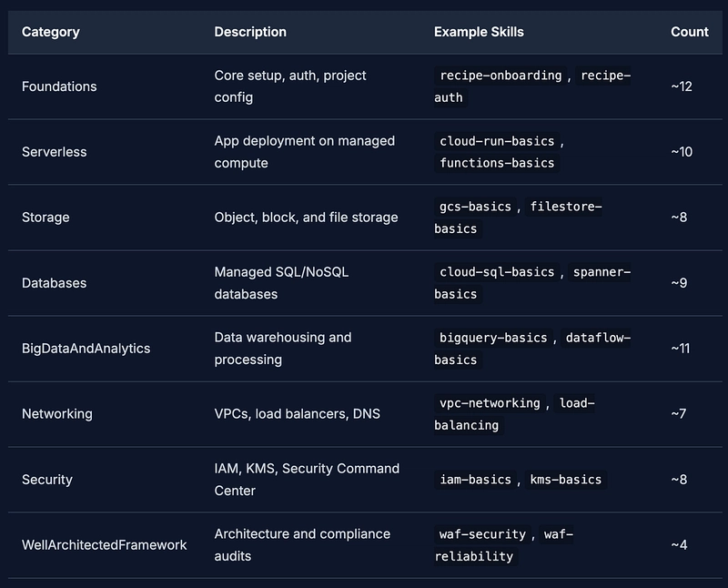Screen dimensions: 728x588
Task: Click the ~7 count for Networking
Action: click(x=678, y=414)
